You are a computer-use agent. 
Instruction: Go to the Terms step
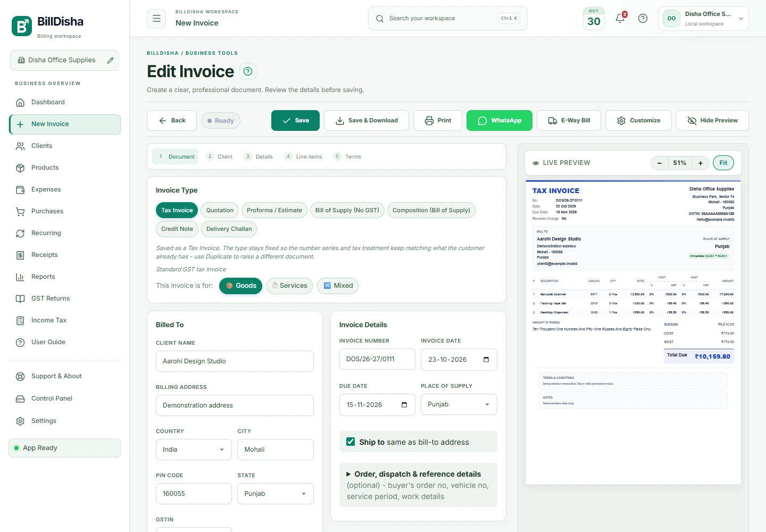(x=347, y=156)
